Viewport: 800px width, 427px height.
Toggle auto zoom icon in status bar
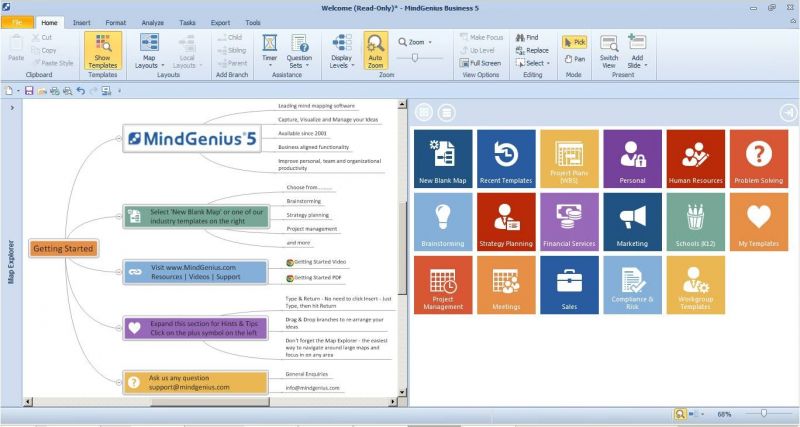[680, 414]
